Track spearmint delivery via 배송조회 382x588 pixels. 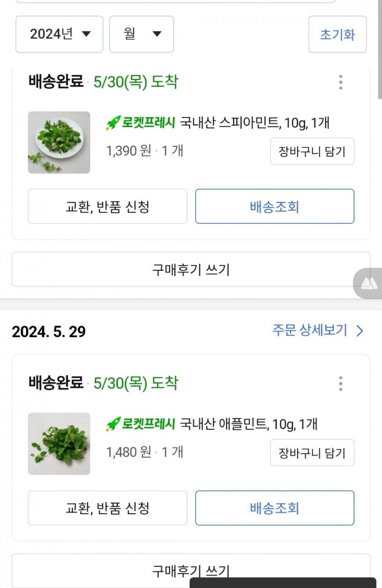click(275, 206)
